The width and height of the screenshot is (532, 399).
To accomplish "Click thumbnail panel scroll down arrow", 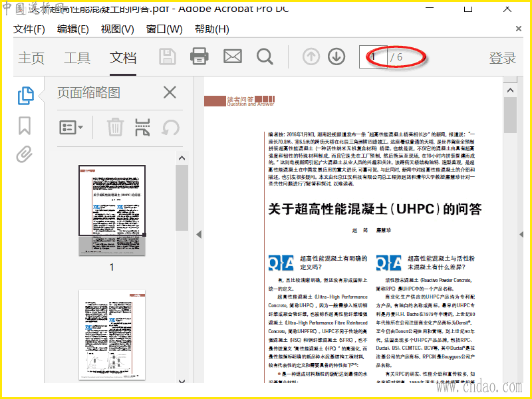I will [182, 381].
